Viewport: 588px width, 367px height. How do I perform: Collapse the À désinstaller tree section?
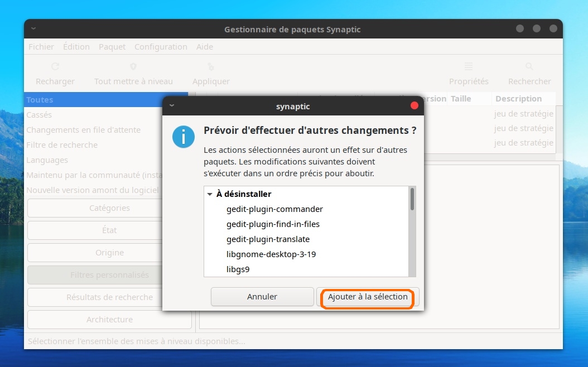click(210, 195)
